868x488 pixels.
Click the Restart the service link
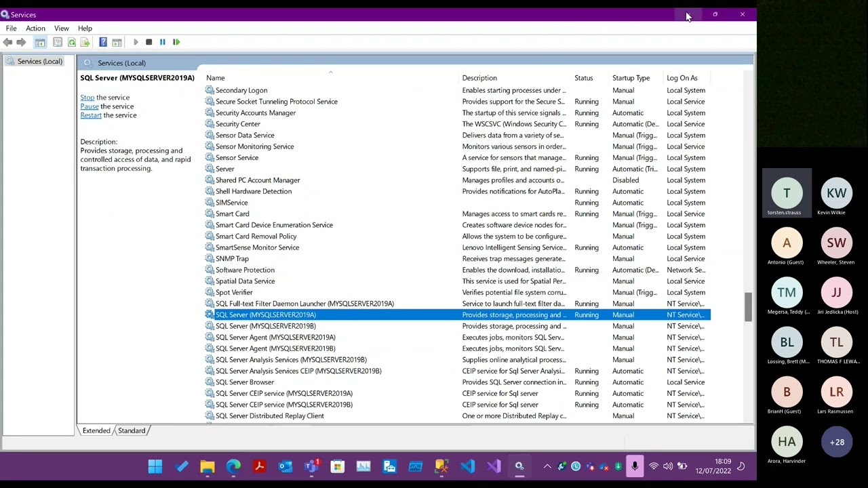point(91,115)
